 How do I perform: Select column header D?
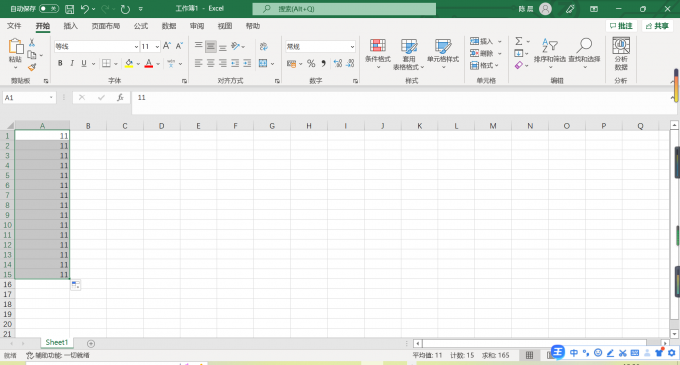click(x=161, y=126)
